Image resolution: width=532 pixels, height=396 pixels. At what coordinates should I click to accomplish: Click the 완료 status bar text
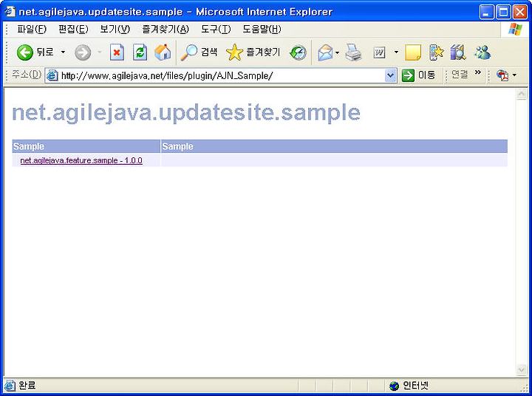pos(27,386)
